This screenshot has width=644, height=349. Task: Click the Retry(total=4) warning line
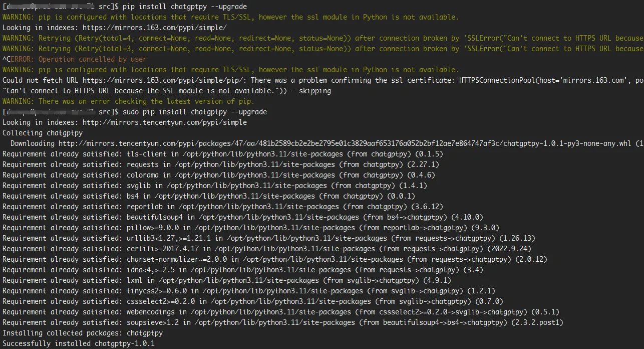tap(320, 38)
